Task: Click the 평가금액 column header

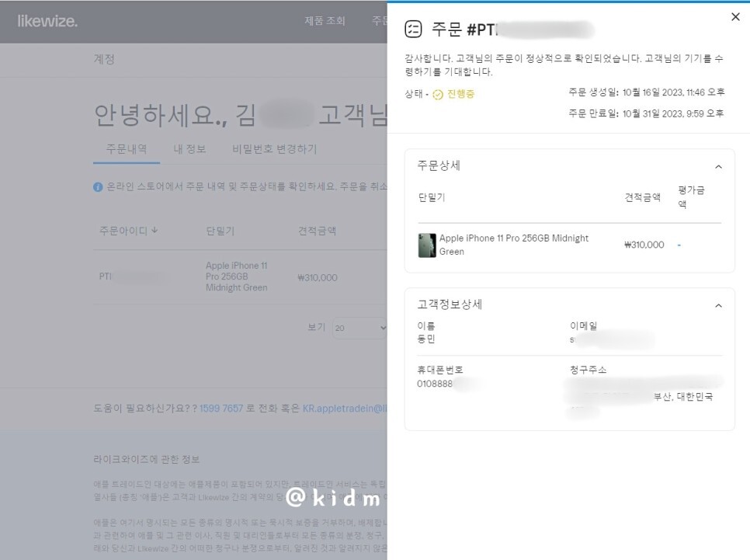Action: 691,197
